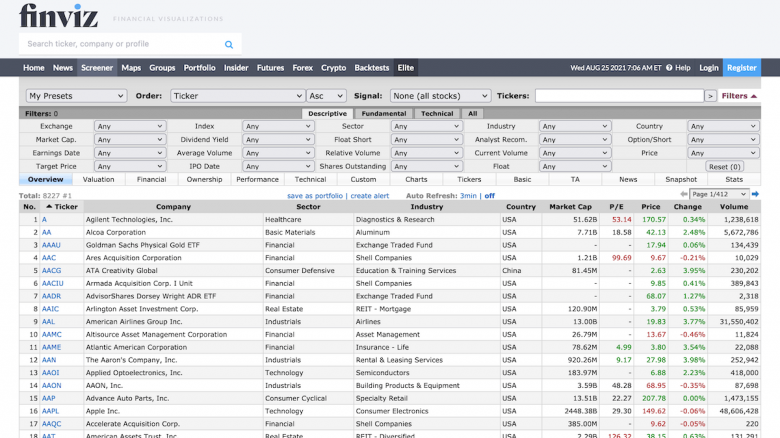This screenshot has height=438, width=780.
Task: Switch to the Performance view tab
Action: pos(257,180)
